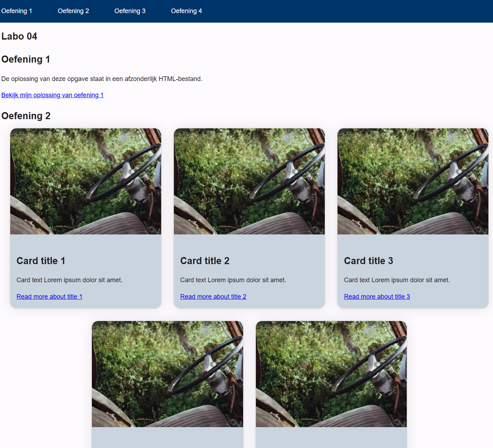Click the 'Read more about title 2' link
The image size is (493, 448).
213,297
